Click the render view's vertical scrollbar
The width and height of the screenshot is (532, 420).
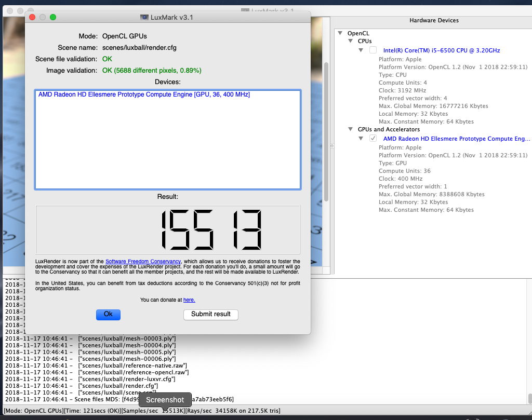point(326,130)
